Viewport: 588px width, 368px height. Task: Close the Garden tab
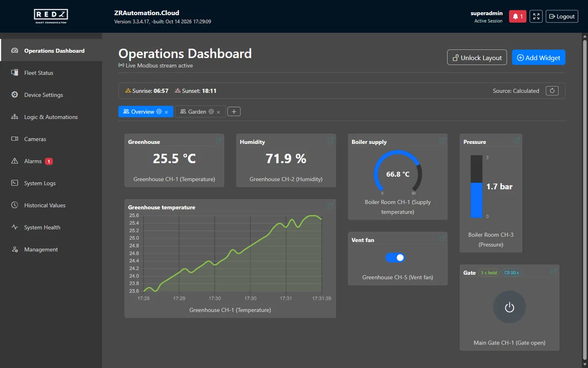click(x=218, y=112)
